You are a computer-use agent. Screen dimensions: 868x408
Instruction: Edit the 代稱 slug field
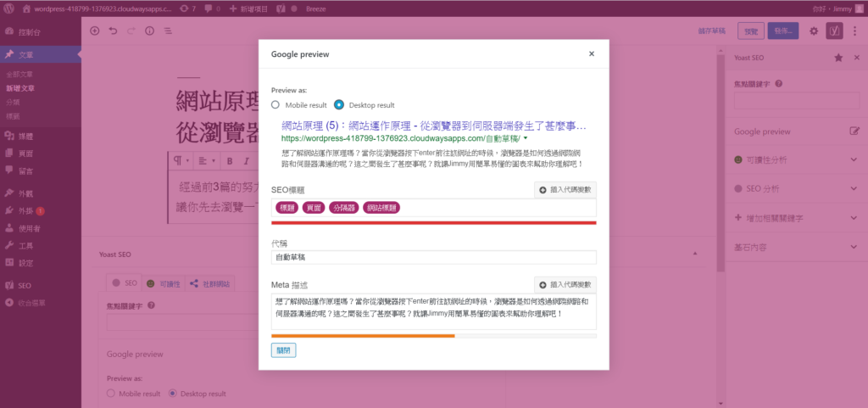click(433, 257)
